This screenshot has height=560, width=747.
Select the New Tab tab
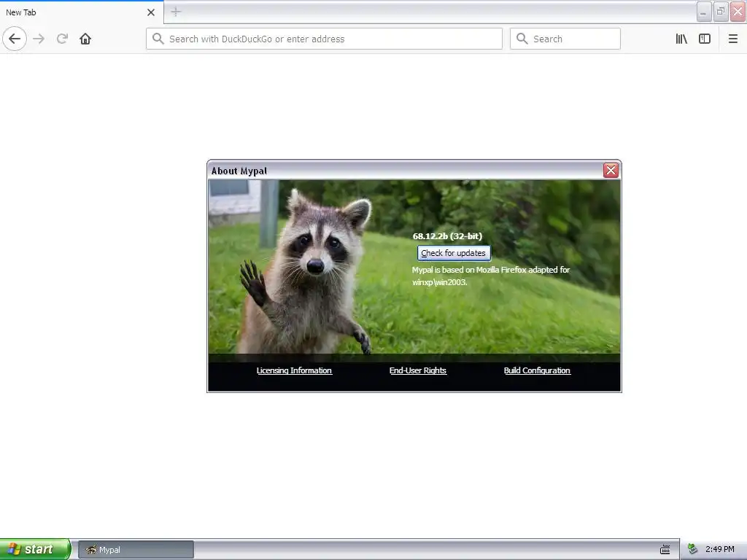[x=82, y=12]
